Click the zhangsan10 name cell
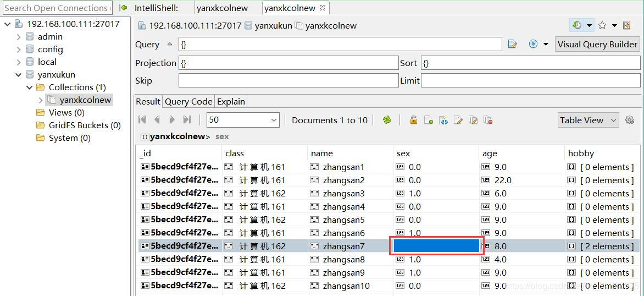The height and width of the screenshot is (296, 644). click(x=350, y=286)
